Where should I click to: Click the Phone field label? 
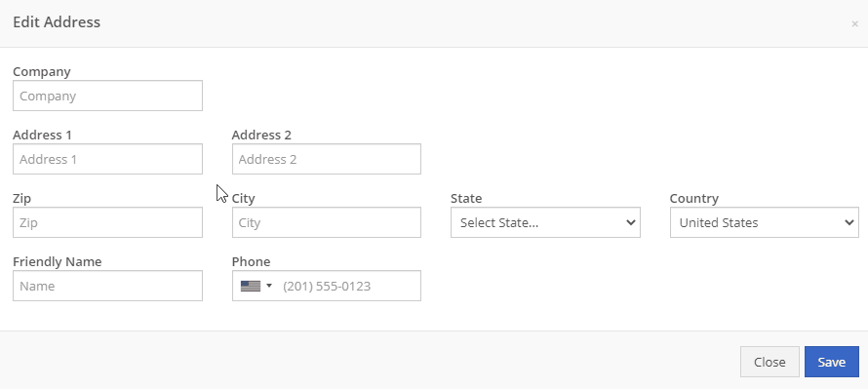tap(251, 261)
